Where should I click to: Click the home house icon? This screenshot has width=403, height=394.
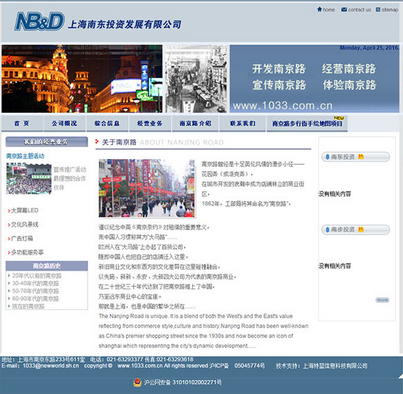[x=319, y=9]
